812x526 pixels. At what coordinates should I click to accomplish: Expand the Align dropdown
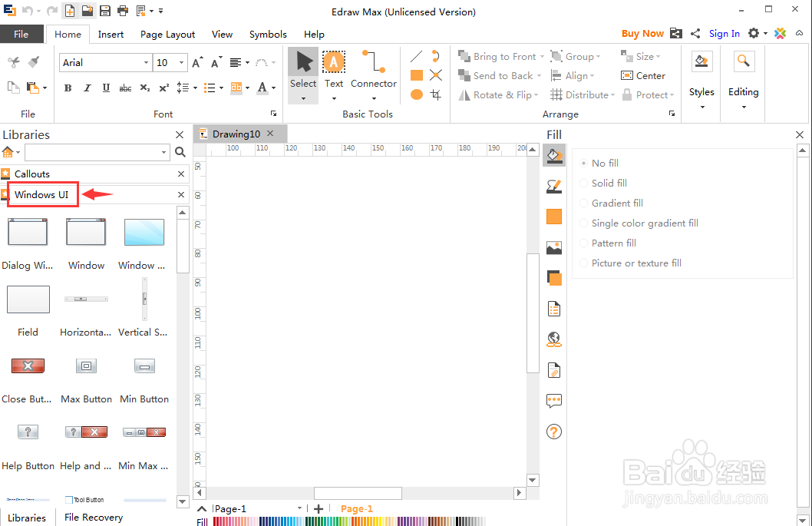592,76
